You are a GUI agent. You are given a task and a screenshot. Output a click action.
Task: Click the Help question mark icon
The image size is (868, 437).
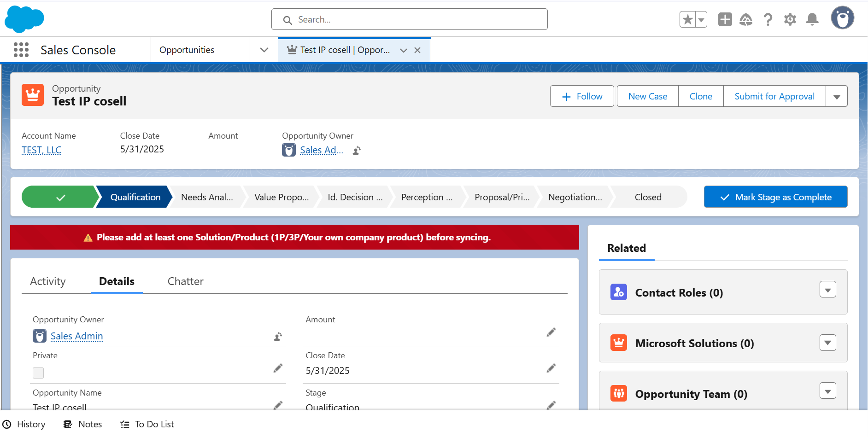pos(768,19)
